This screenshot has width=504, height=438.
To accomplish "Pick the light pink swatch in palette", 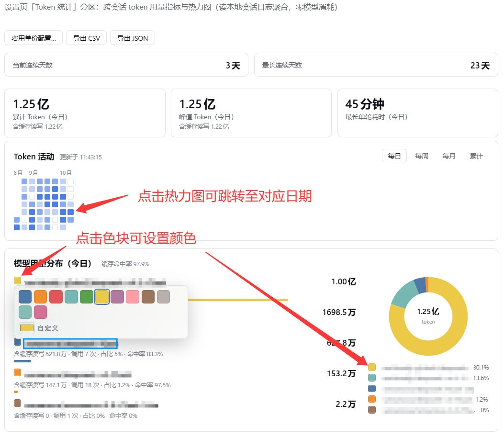I will click(x=133, y=297).
